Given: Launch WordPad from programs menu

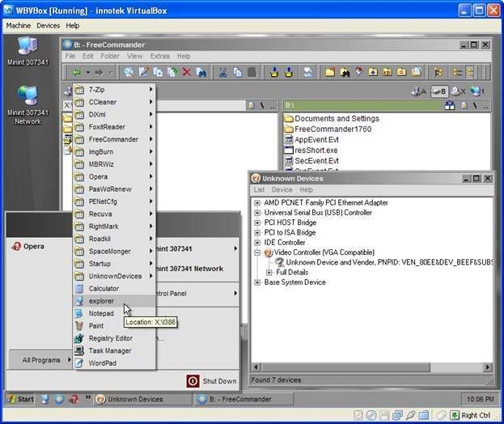Looking at the screenshot, I should 114,363.
